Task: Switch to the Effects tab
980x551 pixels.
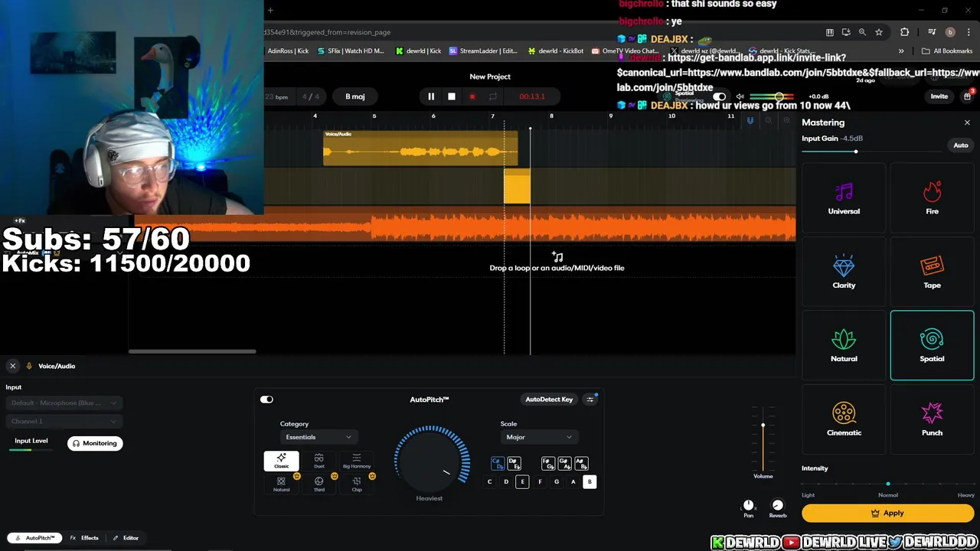Action: tap(84, 538)
